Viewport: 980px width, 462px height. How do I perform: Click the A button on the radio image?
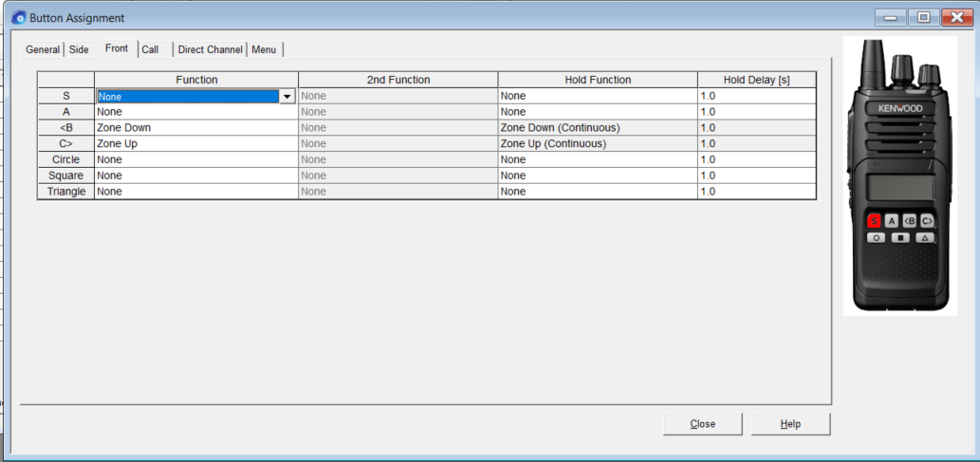[892, 221]
